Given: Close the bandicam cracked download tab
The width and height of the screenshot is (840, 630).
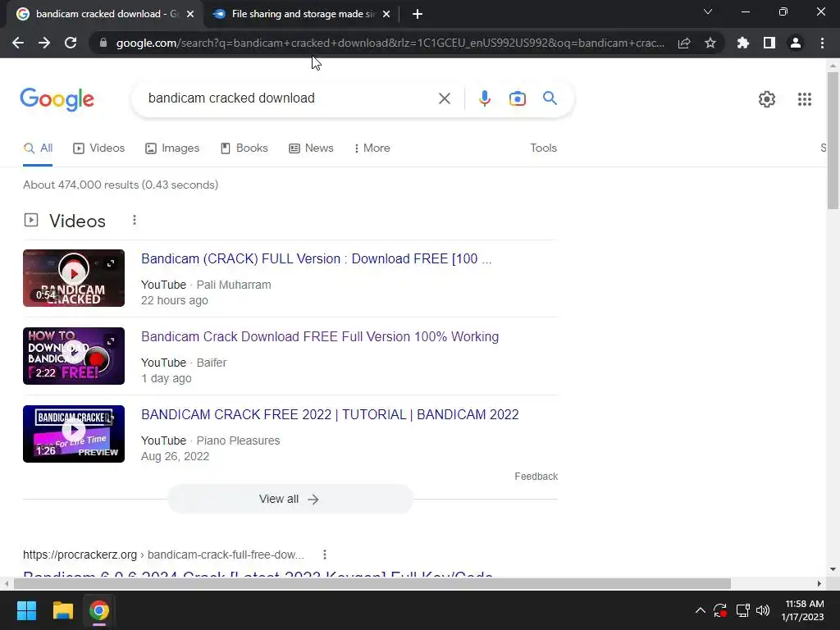Looking at the screenshot, I should click(190, 15).
